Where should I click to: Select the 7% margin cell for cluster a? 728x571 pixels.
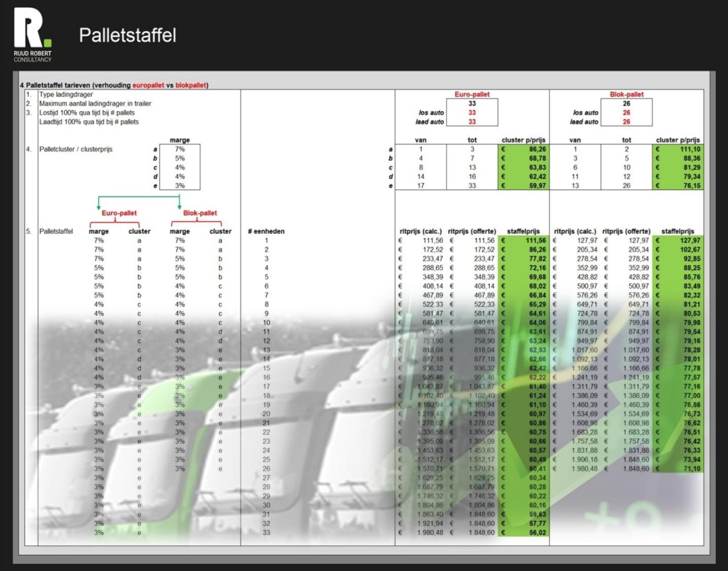pyautogui.click(x=180, y=150)
